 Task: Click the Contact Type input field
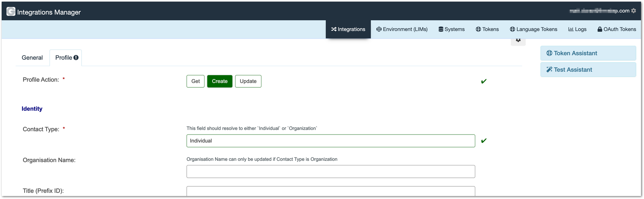pyautogui.click(x=331, y=141)
